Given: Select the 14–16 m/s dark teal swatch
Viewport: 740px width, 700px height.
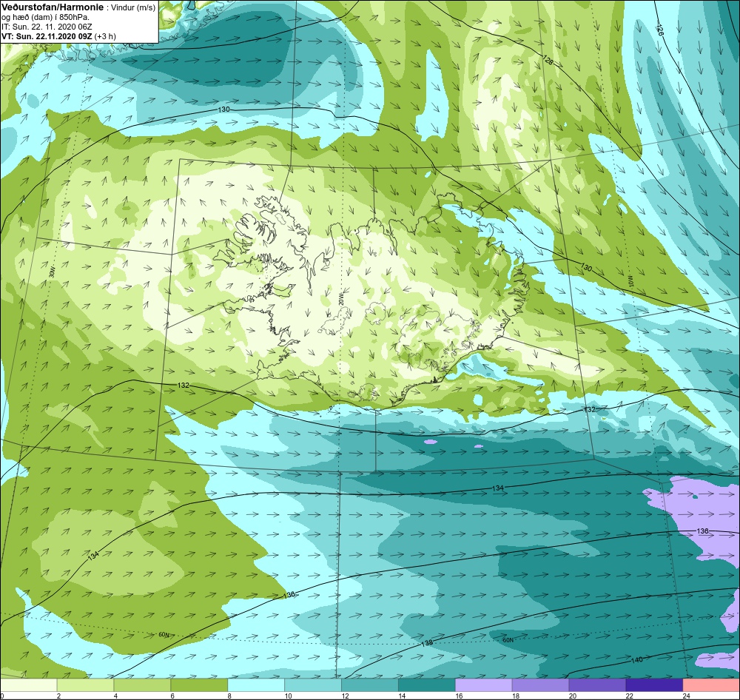Looking at the screenshot, I should (427, 684).
